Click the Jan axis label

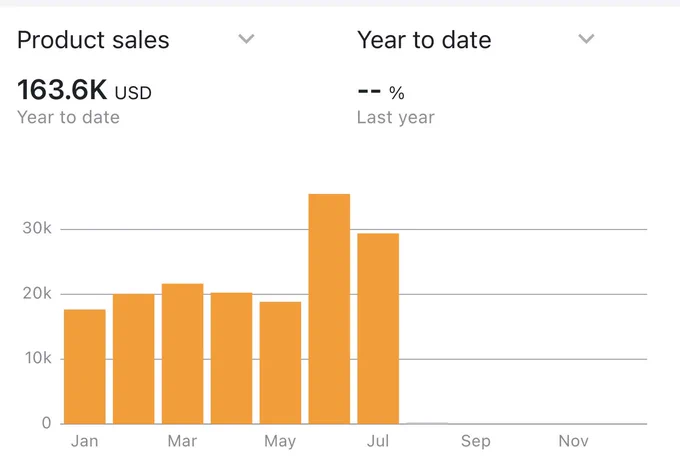click(x=85, y=441)
